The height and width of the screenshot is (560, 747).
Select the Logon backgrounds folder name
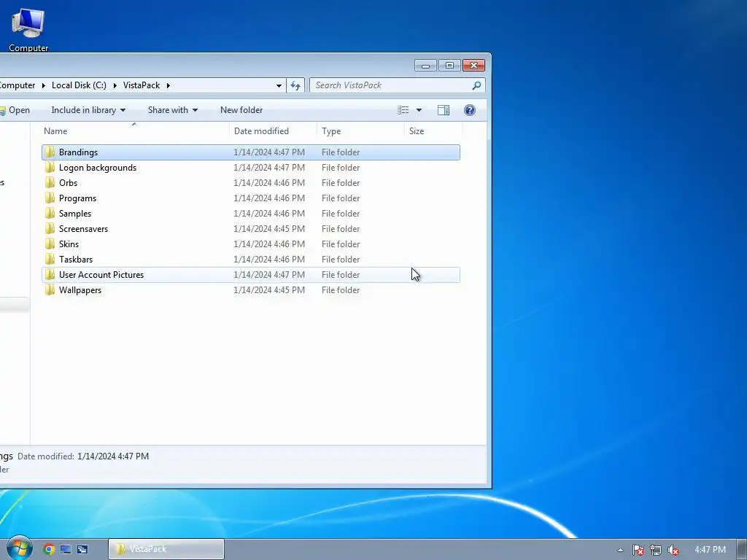(98, 168)
